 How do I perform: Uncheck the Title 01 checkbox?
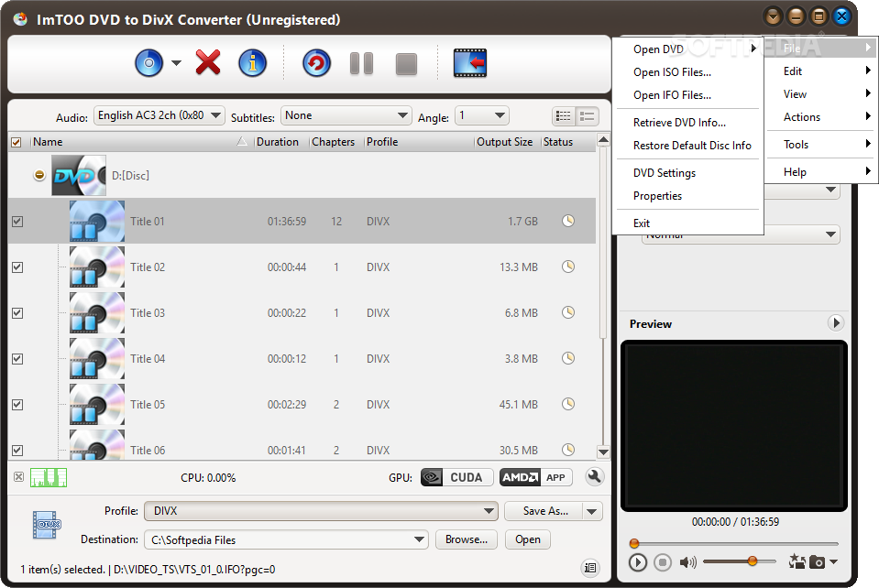coord(17,222)
